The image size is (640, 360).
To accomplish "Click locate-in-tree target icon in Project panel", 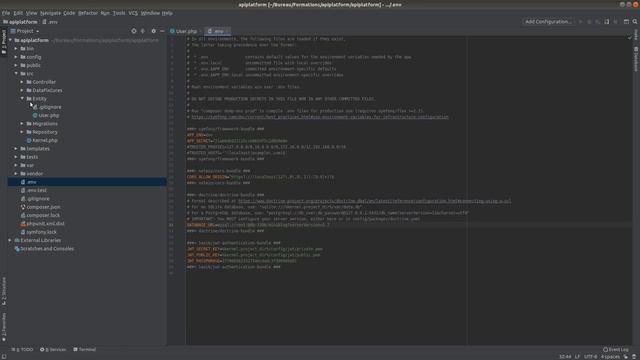I will click(x=134, y=31).
